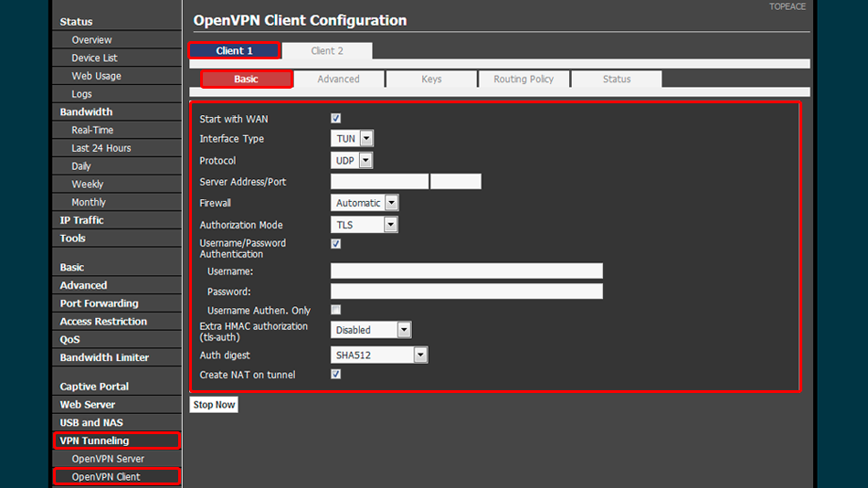Open the Advanced settings tab
Image resolution: width=868 pixels, height=488 pixels.
338,80
